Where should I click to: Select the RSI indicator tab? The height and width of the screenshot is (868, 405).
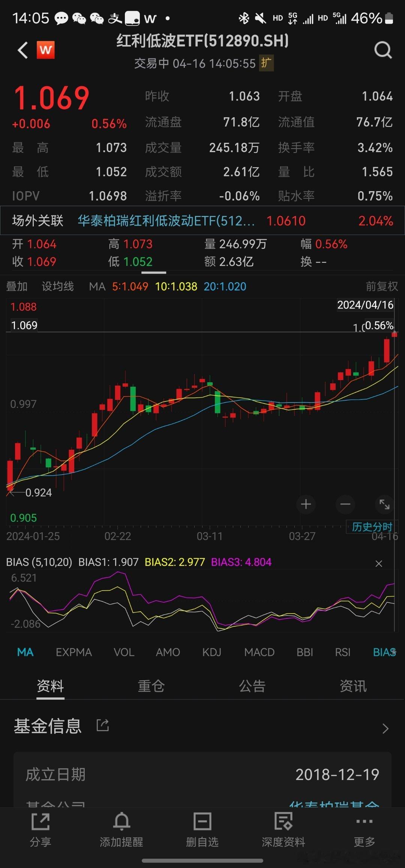pos(343,652)
